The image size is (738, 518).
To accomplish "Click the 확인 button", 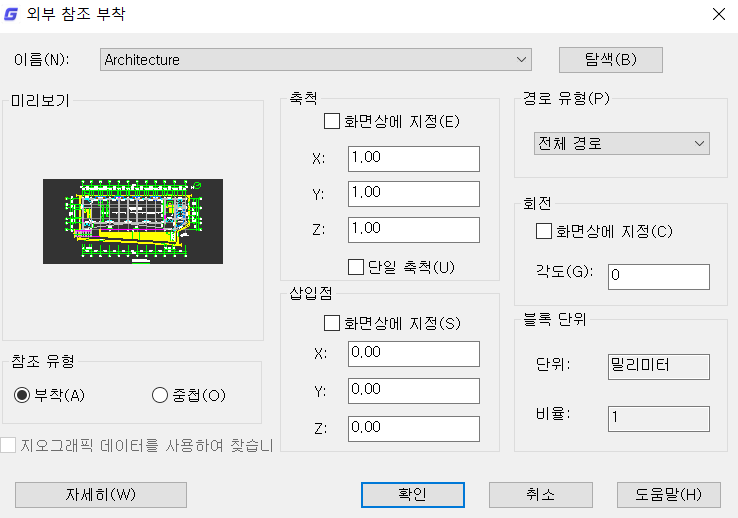I will [413, 494].
